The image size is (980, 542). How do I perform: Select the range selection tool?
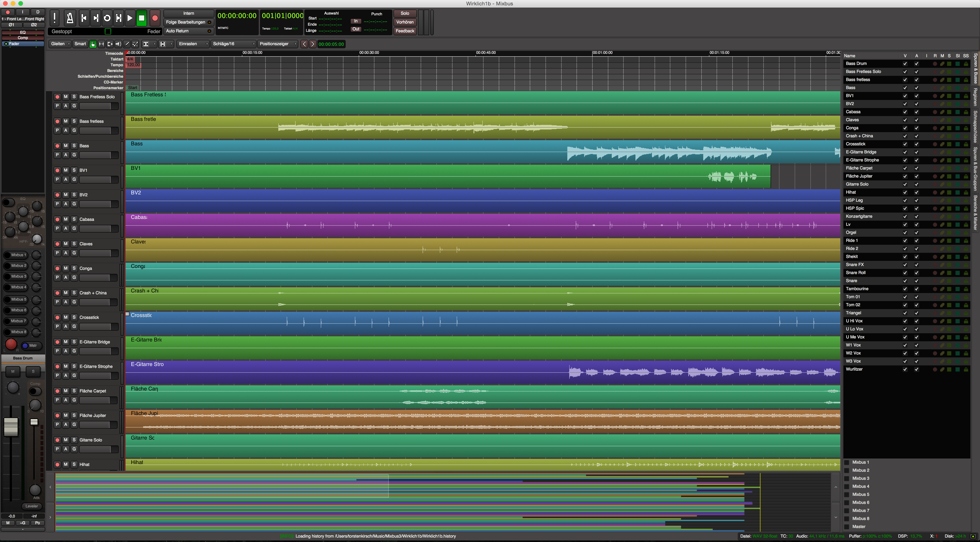[x=101, y=44]
